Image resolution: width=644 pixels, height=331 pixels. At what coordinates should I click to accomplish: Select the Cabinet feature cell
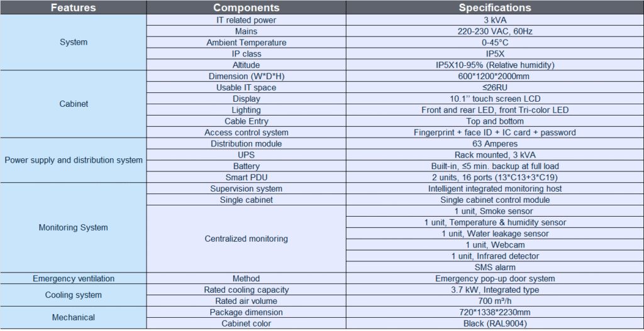pos(74,104)
